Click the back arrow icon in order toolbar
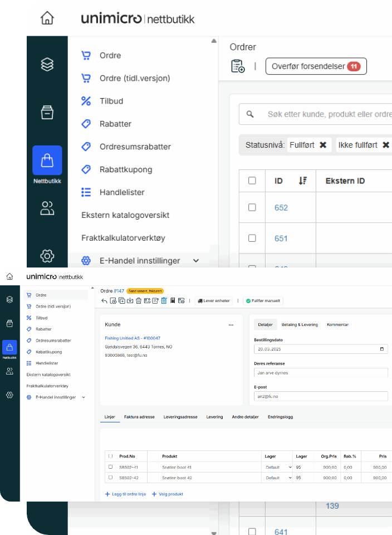The width and height of the screenshot is (392, 535). (x=104, y=301)
